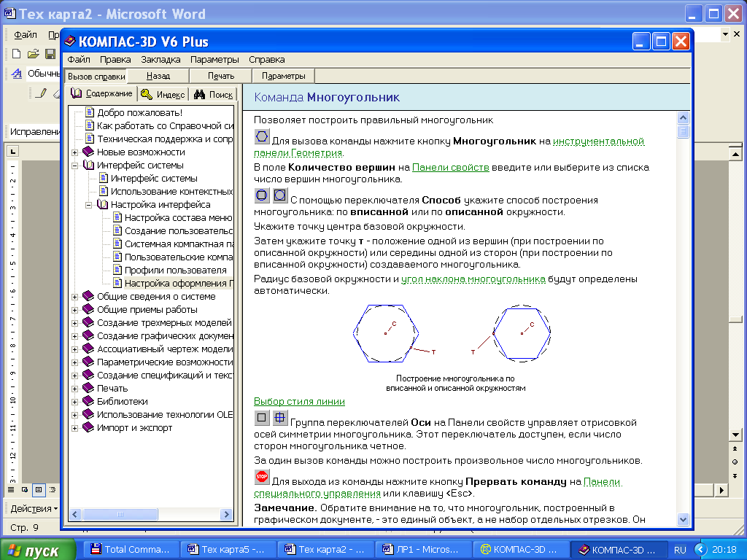Click Word's select browse object button

point(735,462)
